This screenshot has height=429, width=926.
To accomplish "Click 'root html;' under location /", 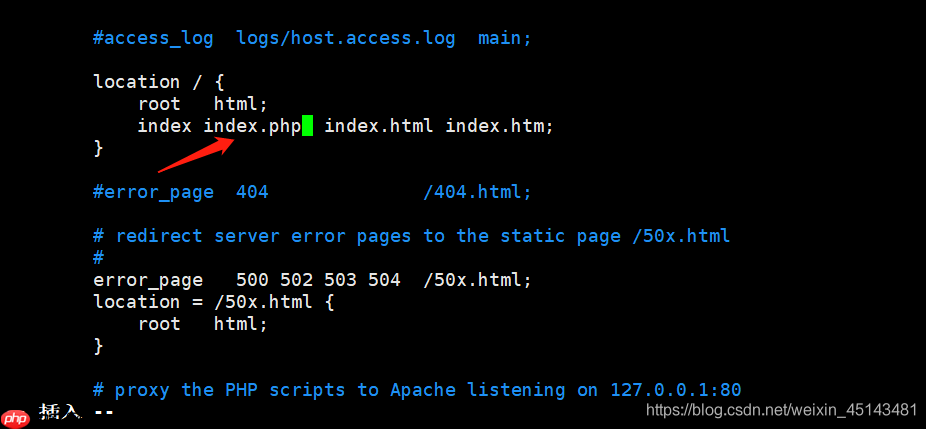I will (203, 104).
